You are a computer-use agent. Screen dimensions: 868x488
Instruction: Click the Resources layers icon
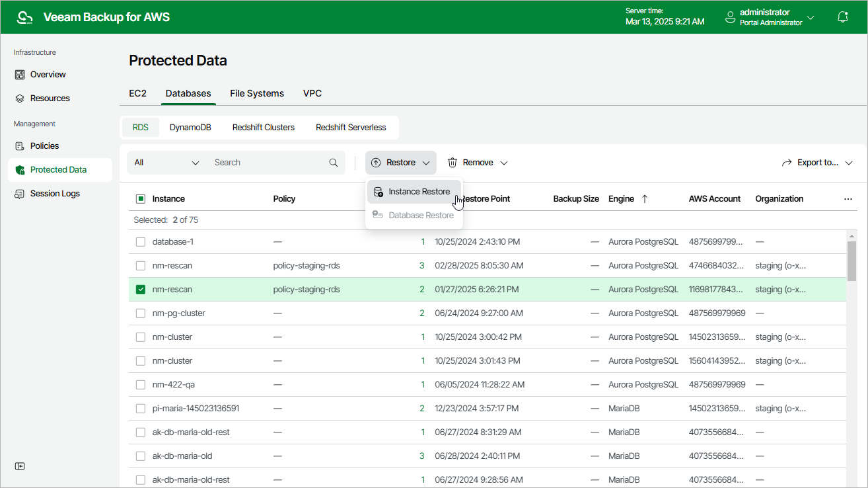click(20, 99)
